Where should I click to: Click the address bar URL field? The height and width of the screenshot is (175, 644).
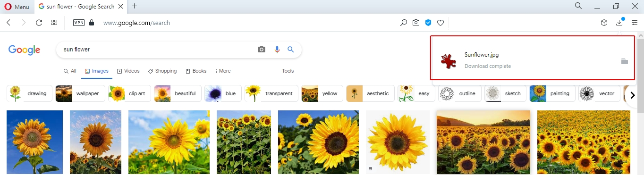coord(246,23)
